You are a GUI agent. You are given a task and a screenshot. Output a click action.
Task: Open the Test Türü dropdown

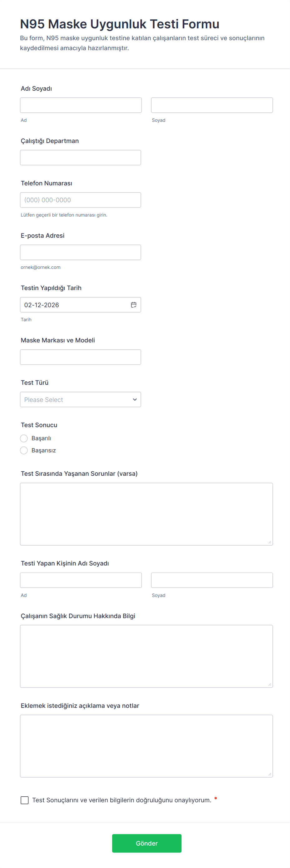point(80,399)
